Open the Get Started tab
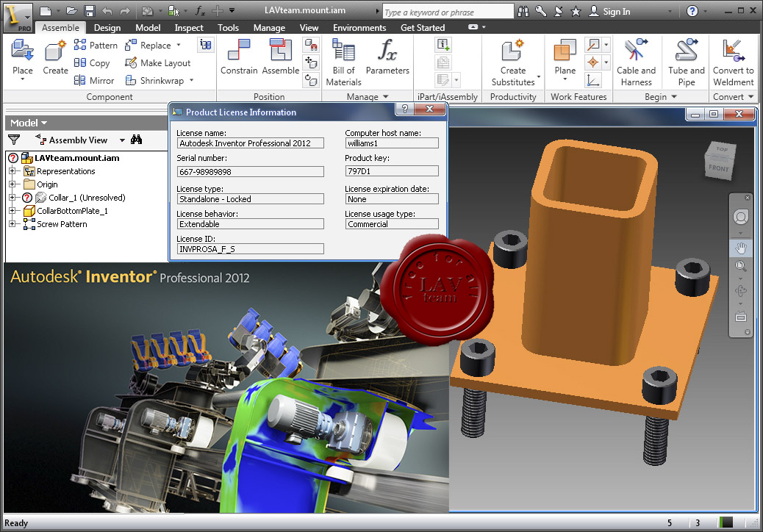This screenshot has height=532, width=763. (423, 28)
